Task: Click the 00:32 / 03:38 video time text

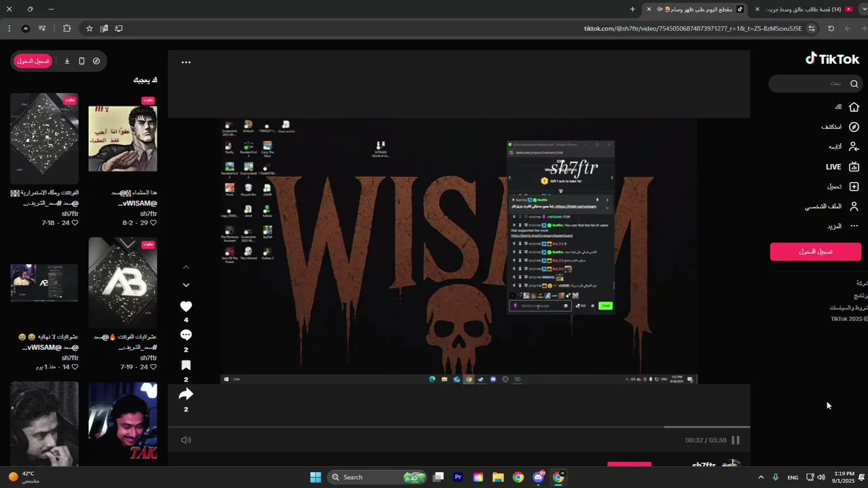Action: coord(705,440)
